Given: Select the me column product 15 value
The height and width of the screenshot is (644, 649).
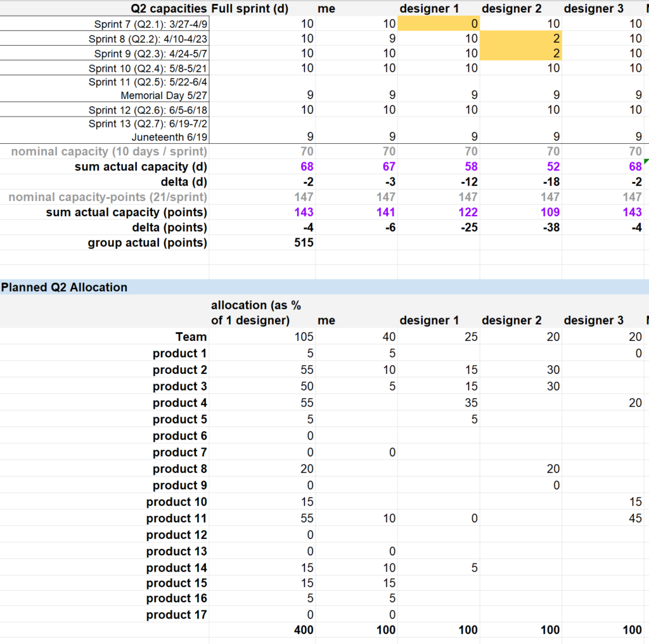Looking at the screenshot, I should pos(388,583).
